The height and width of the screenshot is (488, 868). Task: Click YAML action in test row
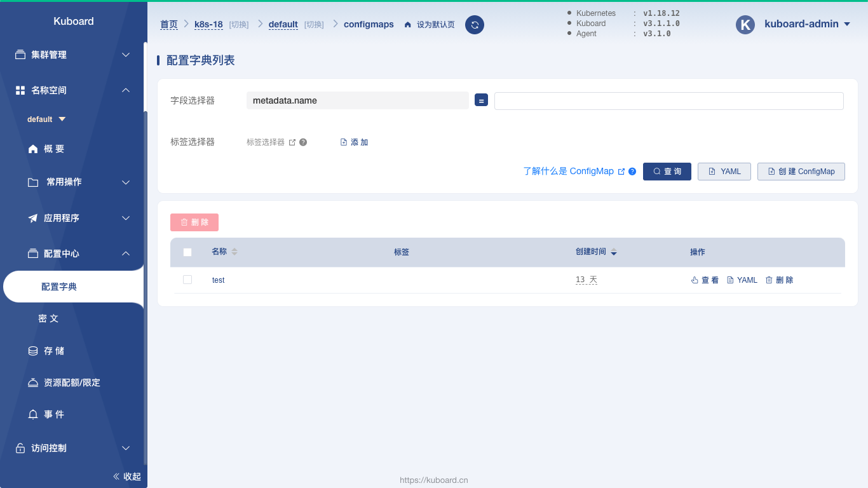point(742,280)
